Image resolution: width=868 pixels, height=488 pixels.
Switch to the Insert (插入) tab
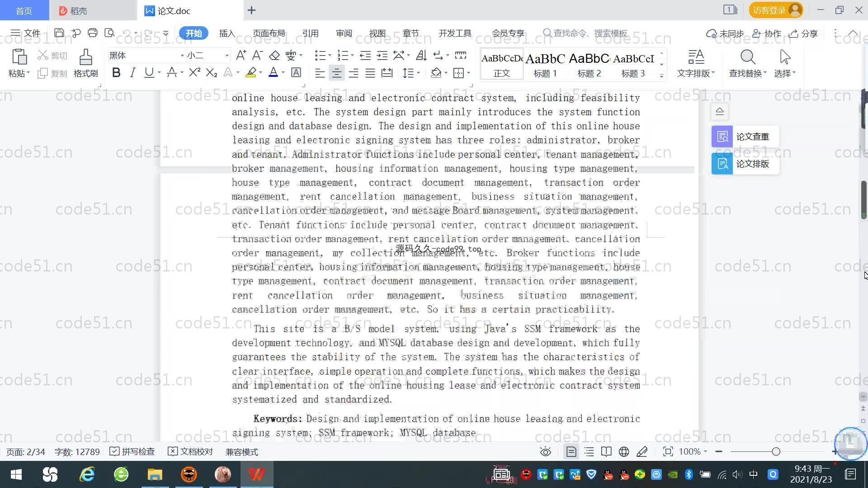[x=227, y=33]
